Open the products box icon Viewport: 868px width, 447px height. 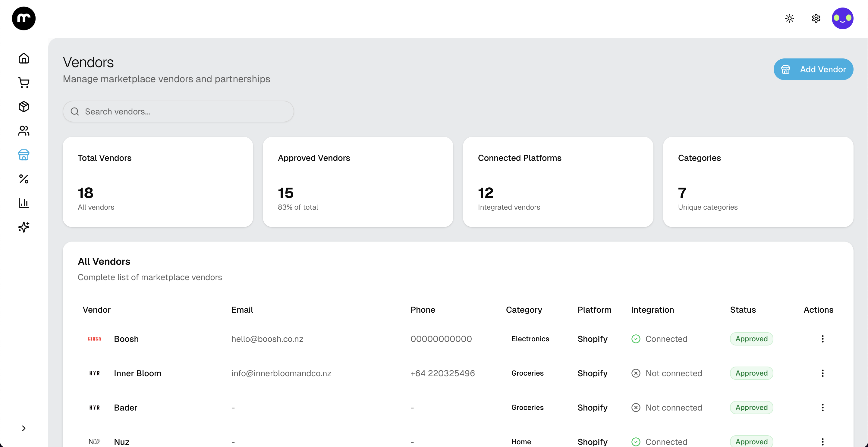pyautogui.click(x=24, y=107)
